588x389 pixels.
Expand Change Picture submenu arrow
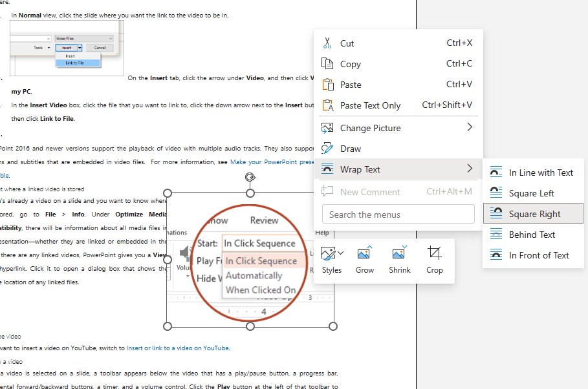click(470, 127)
